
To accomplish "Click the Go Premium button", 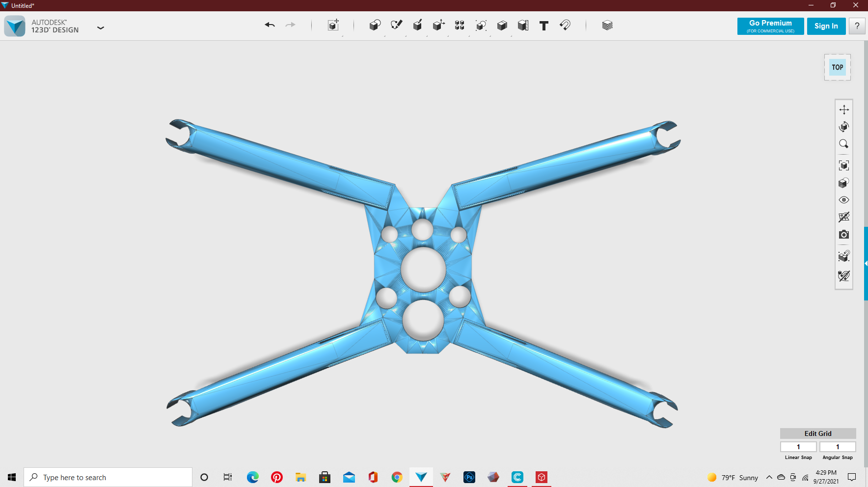I will [770, 26].
